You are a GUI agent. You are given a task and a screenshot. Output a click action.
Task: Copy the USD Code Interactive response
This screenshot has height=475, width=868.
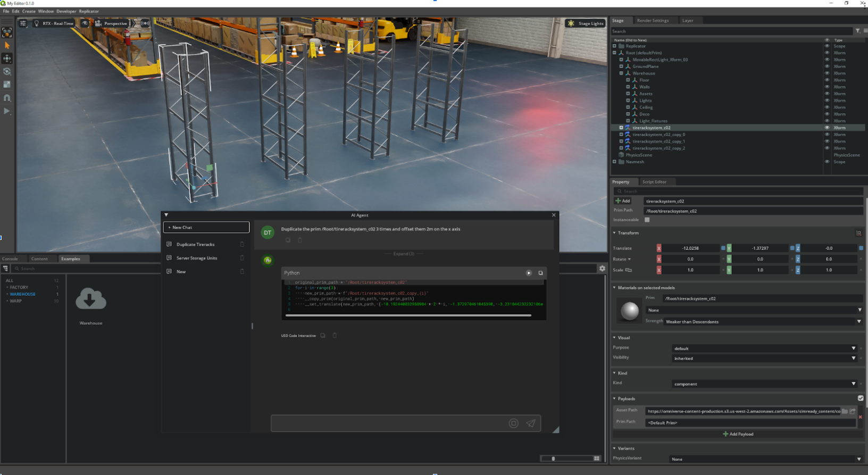[x=323, y=336]
